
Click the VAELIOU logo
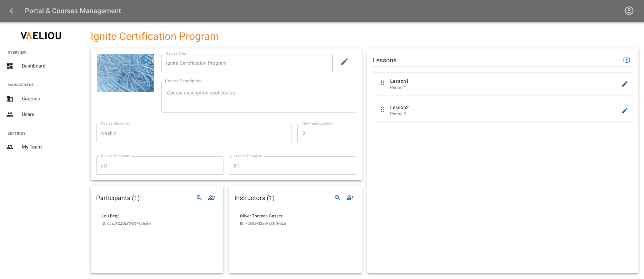41,36
